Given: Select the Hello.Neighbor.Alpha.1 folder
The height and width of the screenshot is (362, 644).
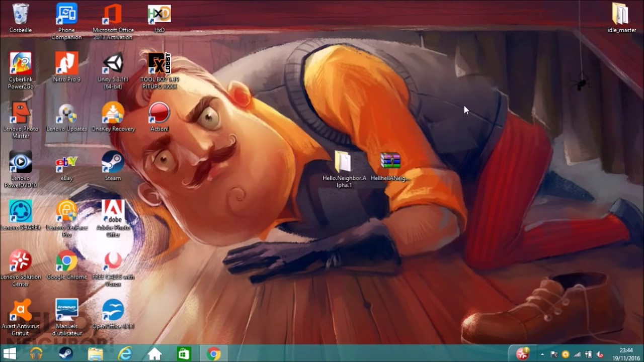Looking at the screenshot, I should click(x=344, y=169).
